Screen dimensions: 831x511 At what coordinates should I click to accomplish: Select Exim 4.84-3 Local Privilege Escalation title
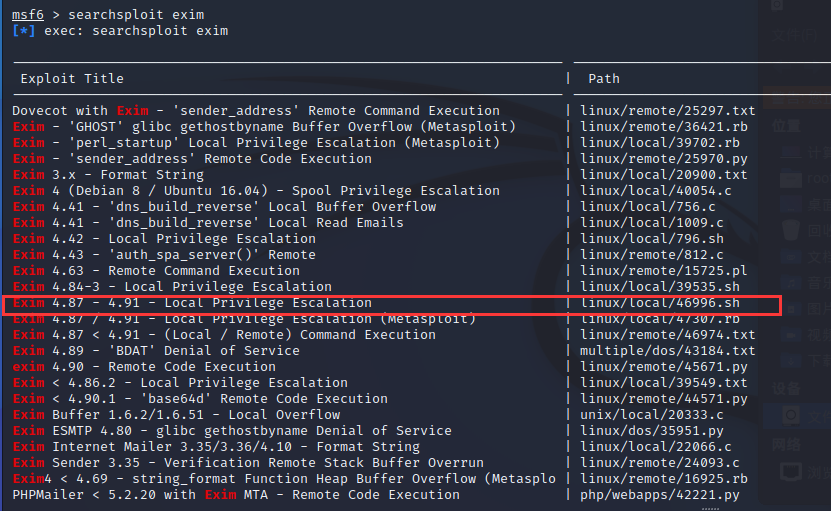[x=172, y=287]
